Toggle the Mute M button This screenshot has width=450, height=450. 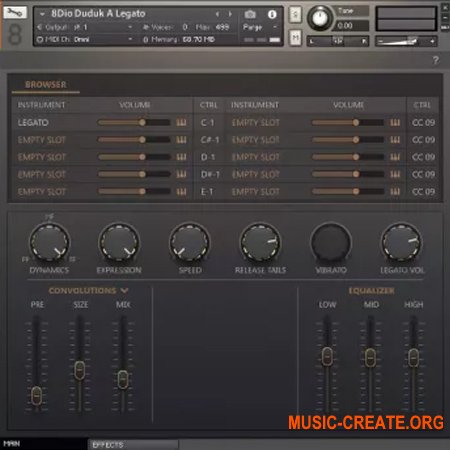[295, 38]
